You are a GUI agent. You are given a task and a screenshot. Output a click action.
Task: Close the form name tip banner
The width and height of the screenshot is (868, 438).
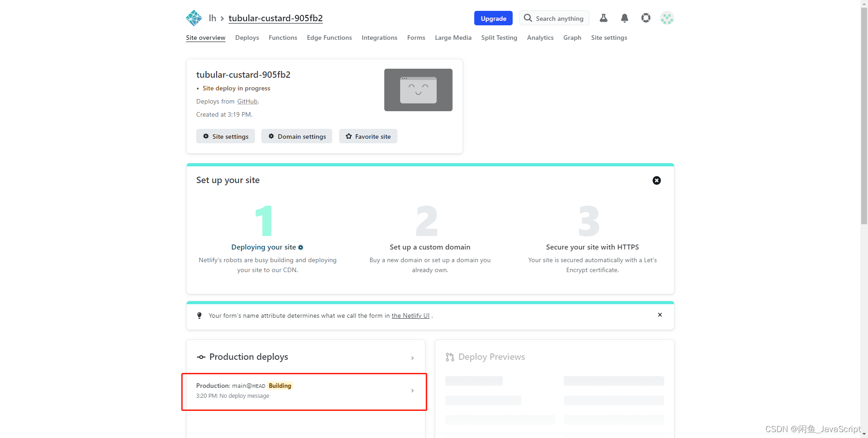(x=660, y=315)
